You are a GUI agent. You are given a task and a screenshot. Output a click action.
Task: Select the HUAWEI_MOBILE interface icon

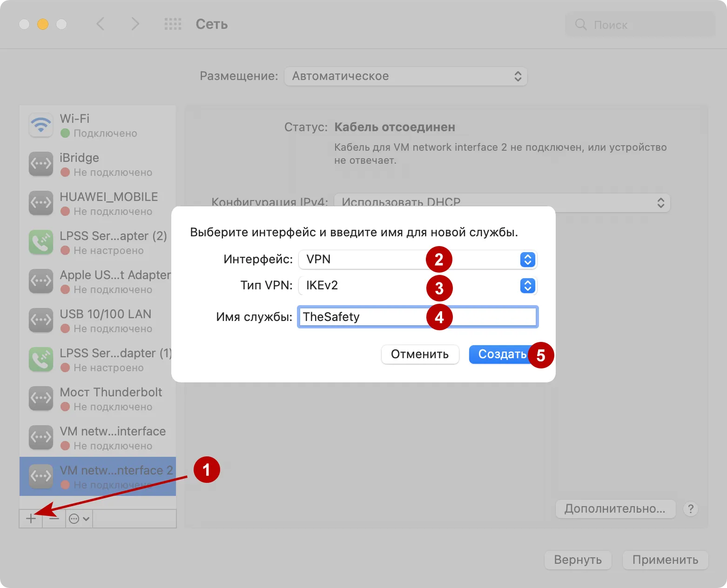(x=40, y=203)
